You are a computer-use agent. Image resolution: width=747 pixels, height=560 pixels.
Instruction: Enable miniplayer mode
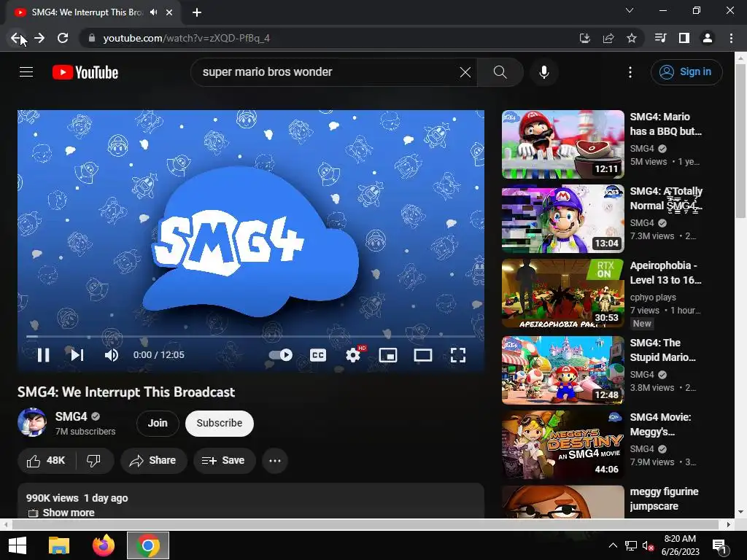pyautogui.click(x=388, y=355)
